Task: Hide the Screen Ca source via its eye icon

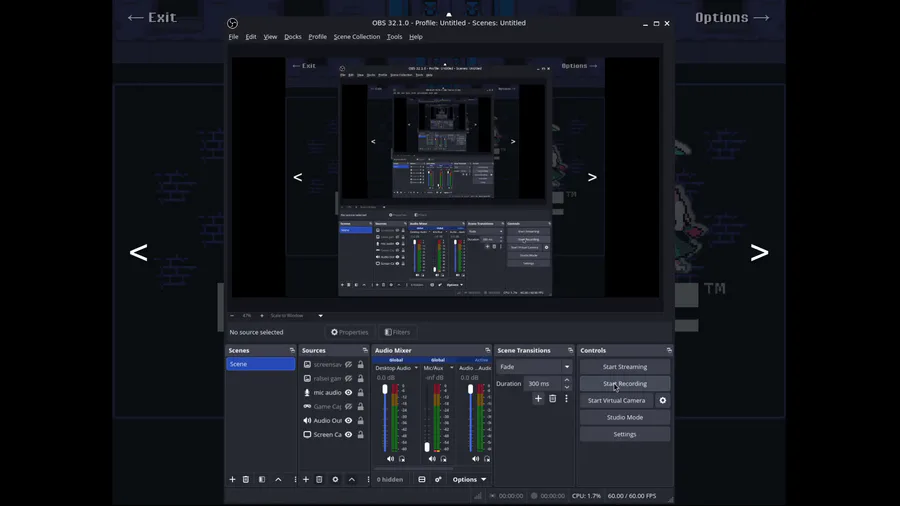Action: tap(348, 435)
